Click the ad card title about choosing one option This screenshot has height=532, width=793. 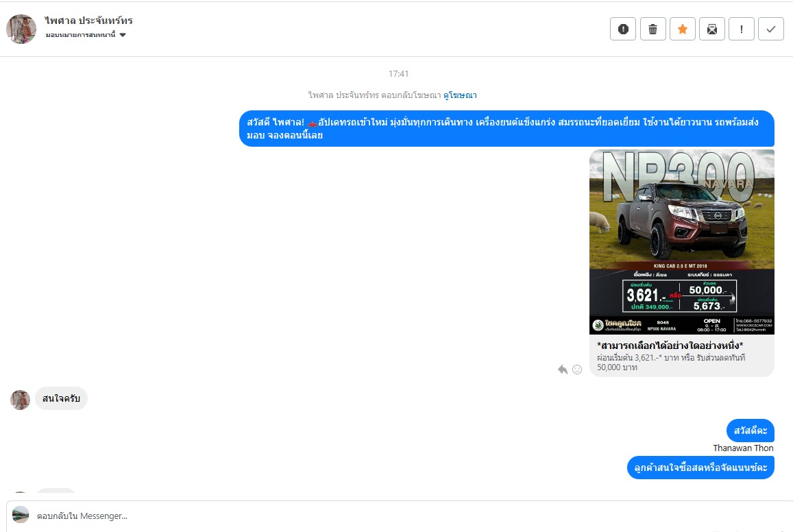(670, 346)
